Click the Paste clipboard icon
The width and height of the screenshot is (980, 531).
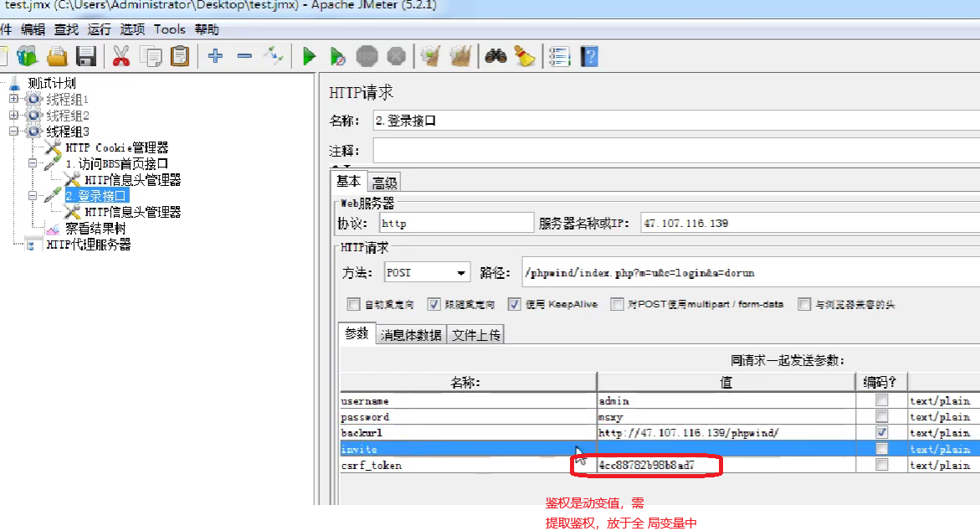pyautogui.click(x=180, y=56)
